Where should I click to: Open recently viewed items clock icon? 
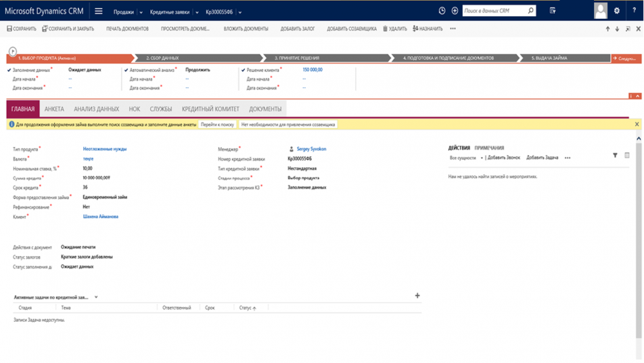[x=442, y=11]
